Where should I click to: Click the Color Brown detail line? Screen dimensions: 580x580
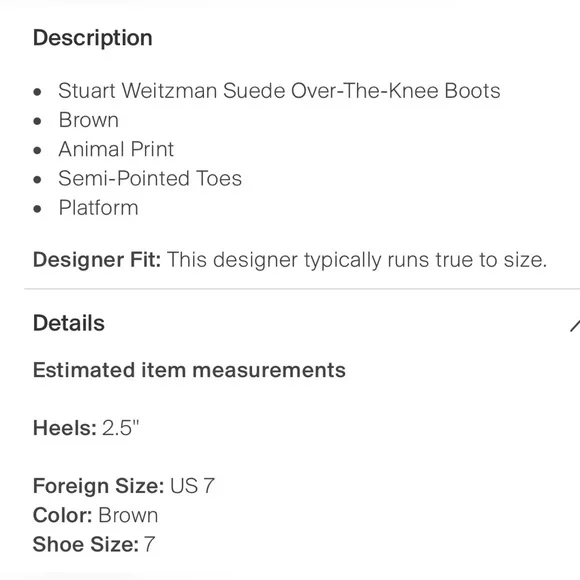click(95, 515)
